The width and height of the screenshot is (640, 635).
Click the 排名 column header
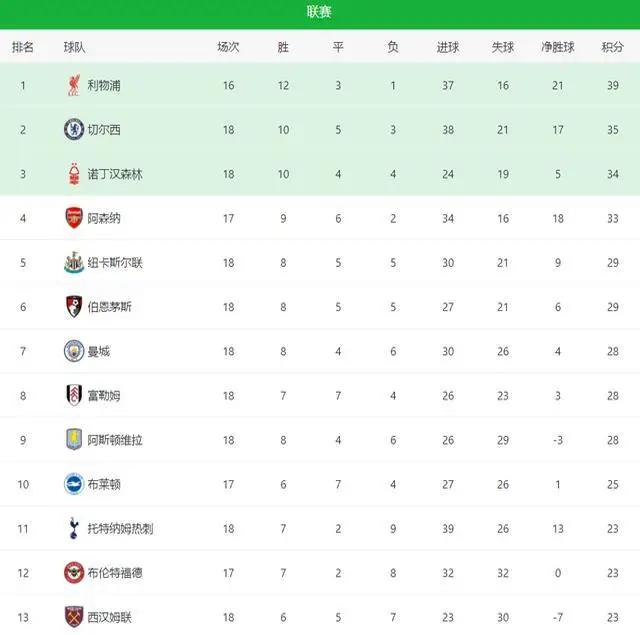[x=23, y=47]
